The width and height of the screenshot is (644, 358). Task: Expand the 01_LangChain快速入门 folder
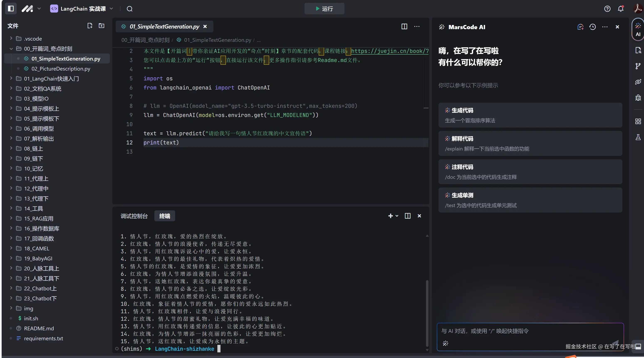51,78
